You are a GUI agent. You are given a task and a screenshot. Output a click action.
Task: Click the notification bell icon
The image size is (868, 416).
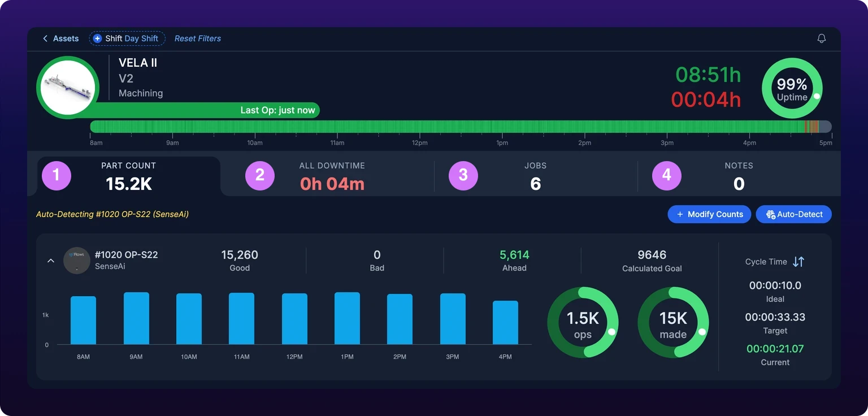[x=822, y=38]
